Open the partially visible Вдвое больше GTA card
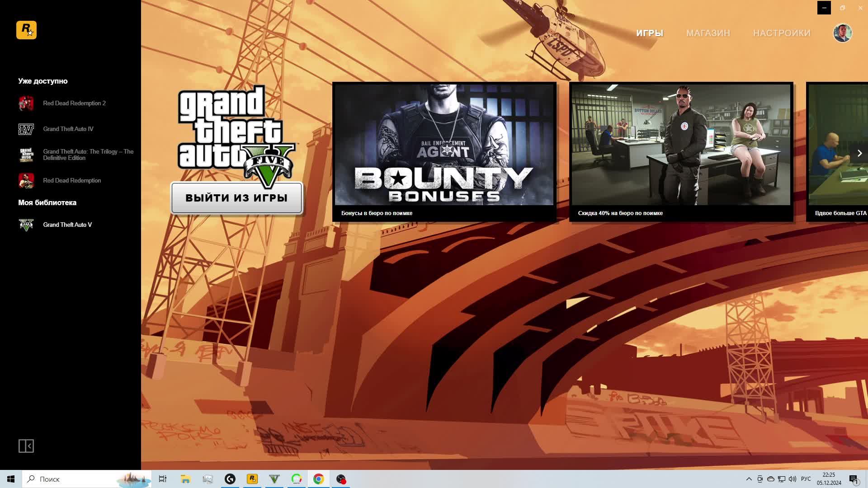Viewport: 868px width, 488px height. (x=838, y=152)
